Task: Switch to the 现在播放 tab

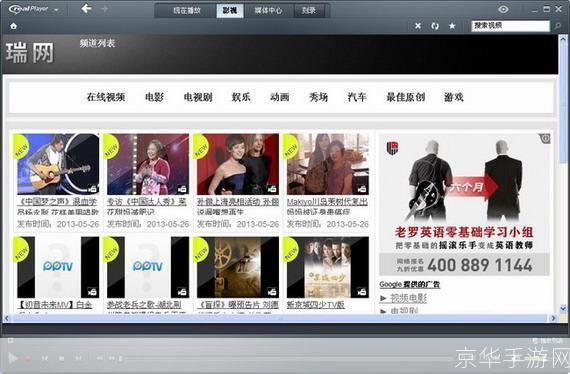Action: [x=187, y=11]
